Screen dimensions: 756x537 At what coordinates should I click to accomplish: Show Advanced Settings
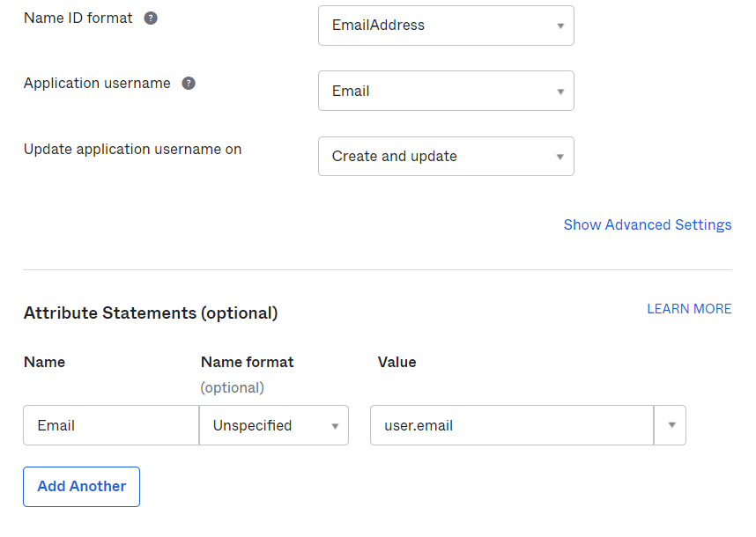click(x=647, y=224)
